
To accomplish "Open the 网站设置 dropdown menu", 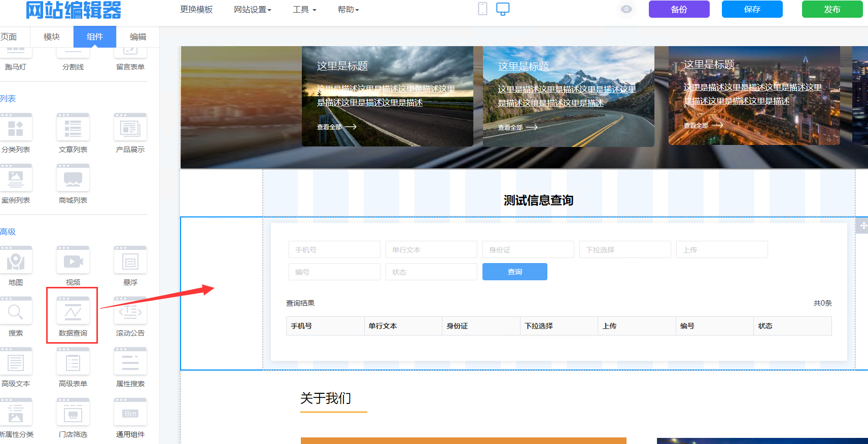I will (x=252, y=10).
